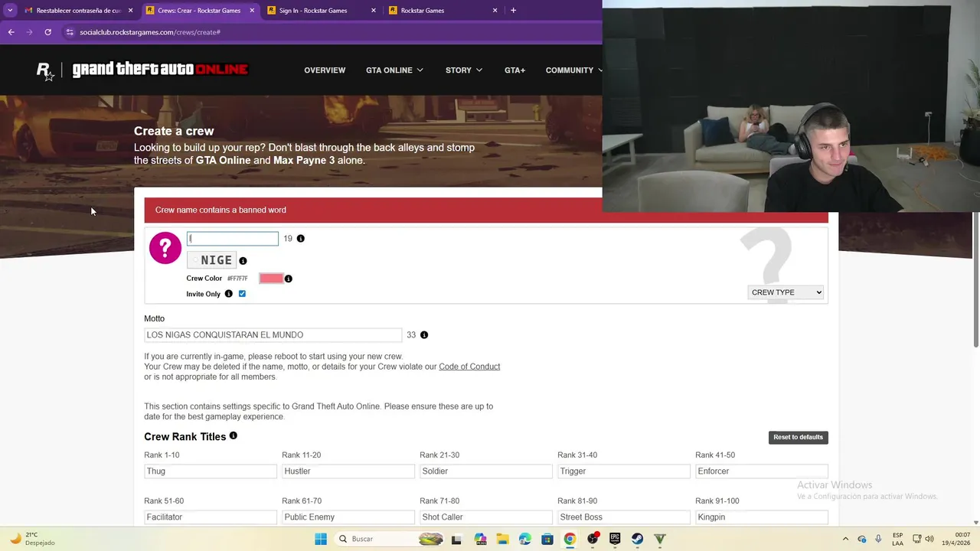Open the GTA+ navigation item

pyautogui.click(x=514, y=70)
